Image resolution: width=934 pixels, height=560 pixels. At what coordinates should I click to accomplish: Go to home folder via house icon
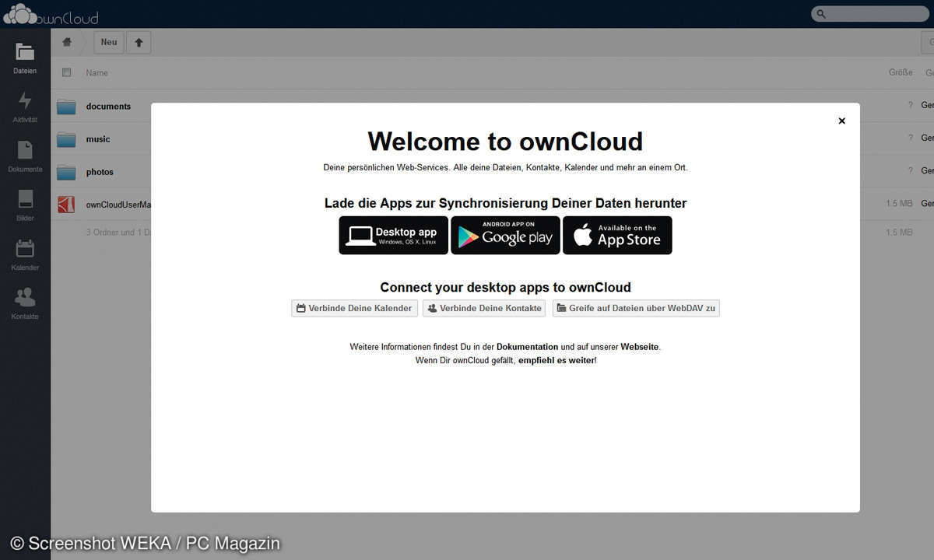67,42
